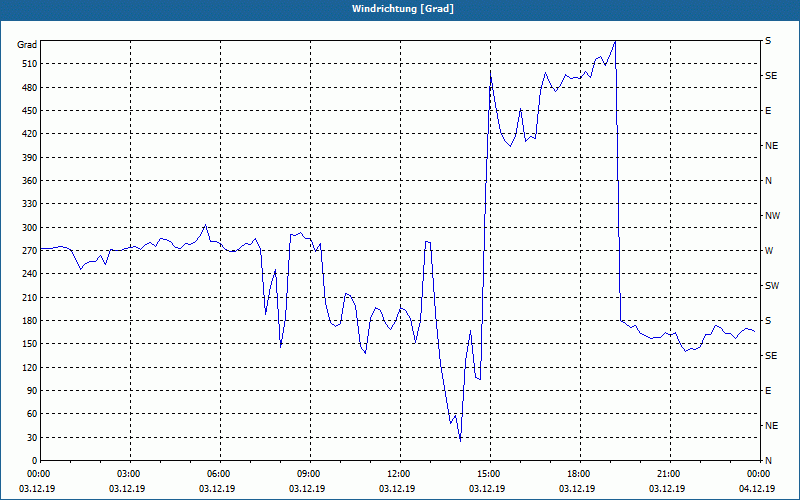Select the 240 tick label
Viewport: 800px width, 500px height.
click(x=28, y=273)
